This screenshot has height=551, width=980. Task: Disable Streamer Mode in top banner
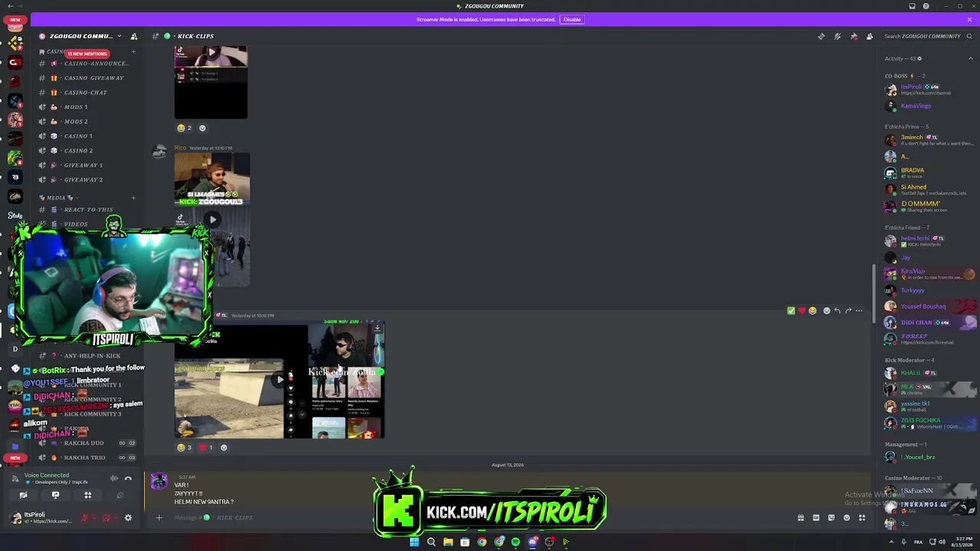(572, 19)
